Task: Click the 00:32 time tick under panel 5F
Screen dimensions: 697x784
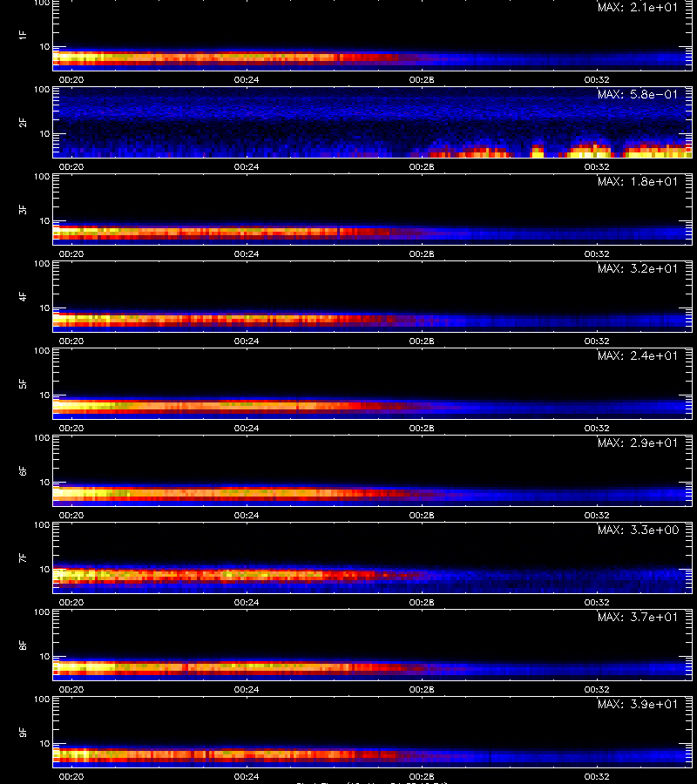Action: [x=597, y=428]
